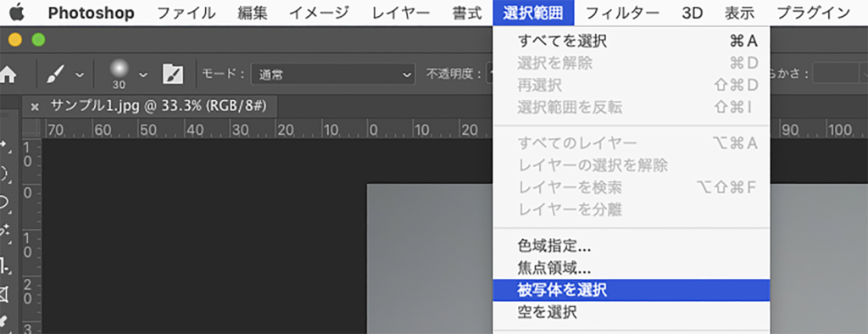Screen dimensions: 868x334
Task: Open the ファイル menu
Action: 186,13
